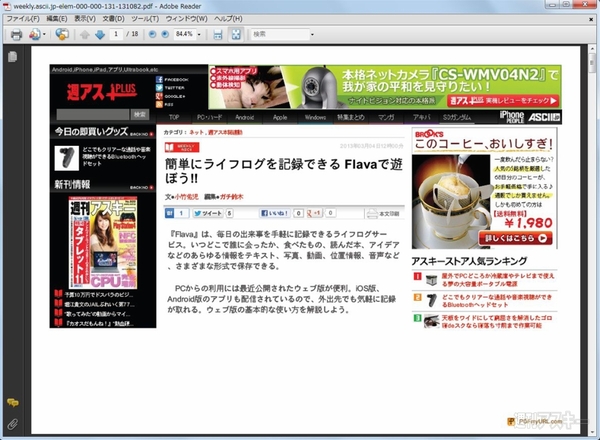Open the zoom percentage dropdown arrow
Image resolution: width=600 pixels, height=440 pixels.
(x=199, y=34)
